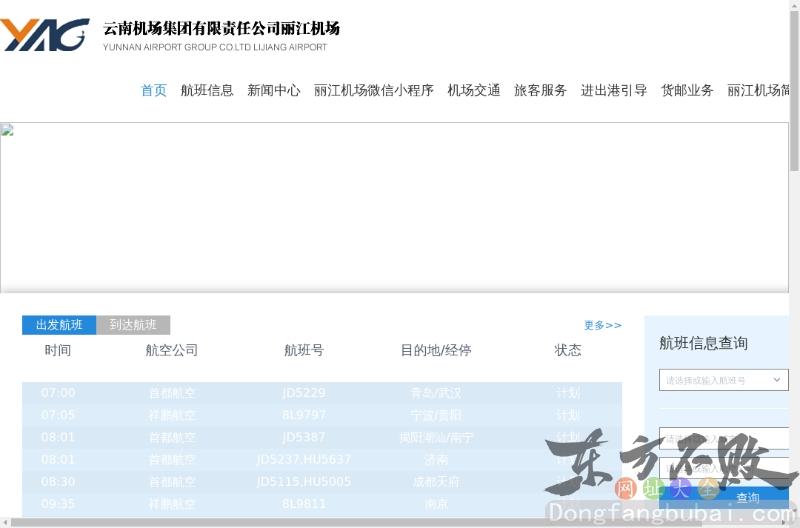Open the 航班信息 menu item
Image resolution: width=800 pixels, height=528 pixels.
point(207,90)
